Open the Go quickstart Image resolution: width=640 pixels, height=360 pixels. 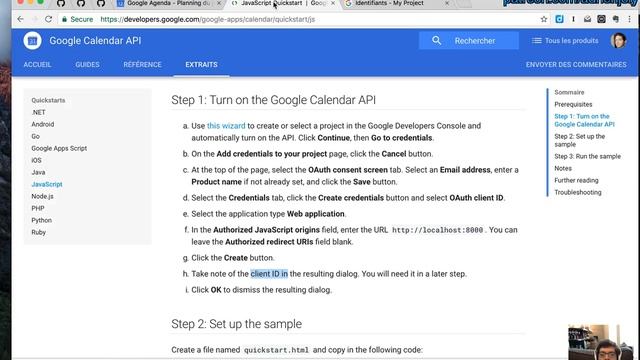pos(36,136)
